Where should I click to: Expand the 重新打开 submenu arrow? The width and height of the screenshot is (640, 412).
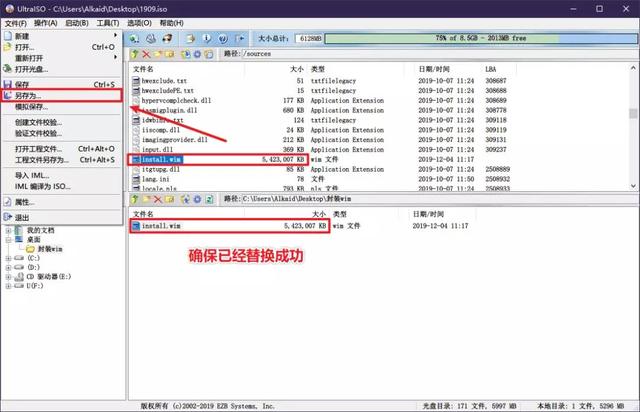(x=116, y=57)
